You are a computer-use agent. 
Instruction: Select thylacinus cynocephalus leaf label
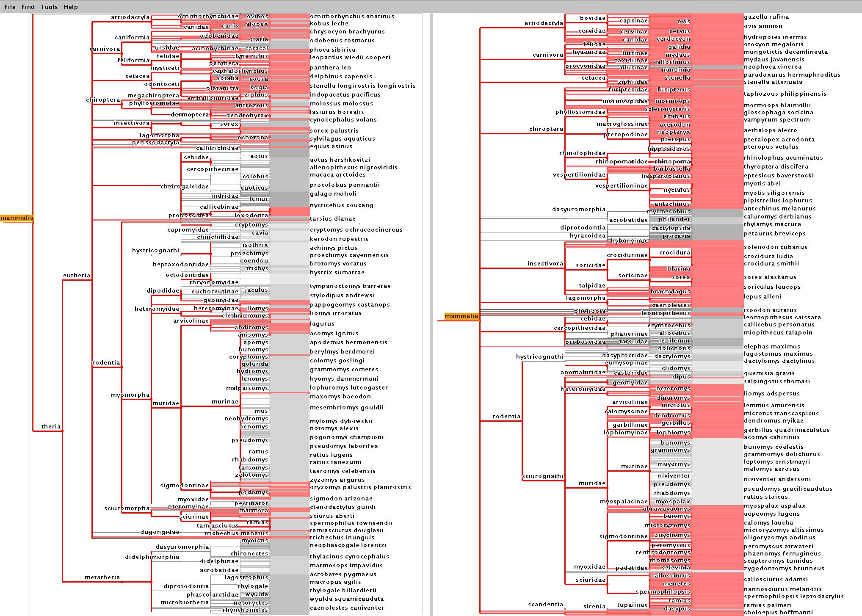click(x=349, y=556)
